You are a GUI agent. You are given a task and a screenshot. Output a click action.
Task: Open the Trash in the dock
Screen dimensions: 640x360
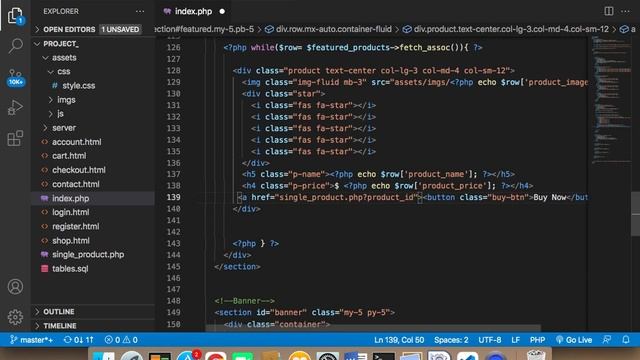click(x=536, y=355)
